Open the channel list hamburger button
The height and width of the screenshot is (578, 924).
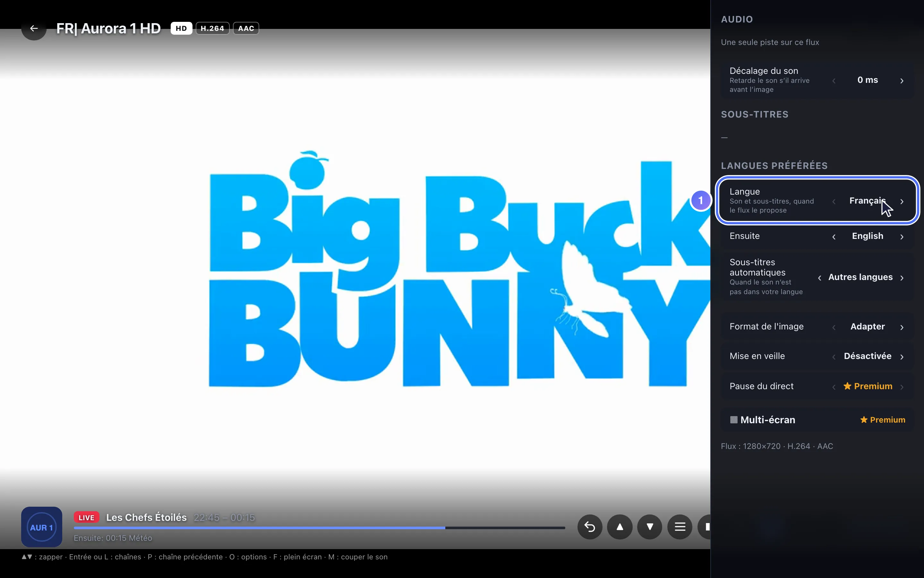click(680, 527)
